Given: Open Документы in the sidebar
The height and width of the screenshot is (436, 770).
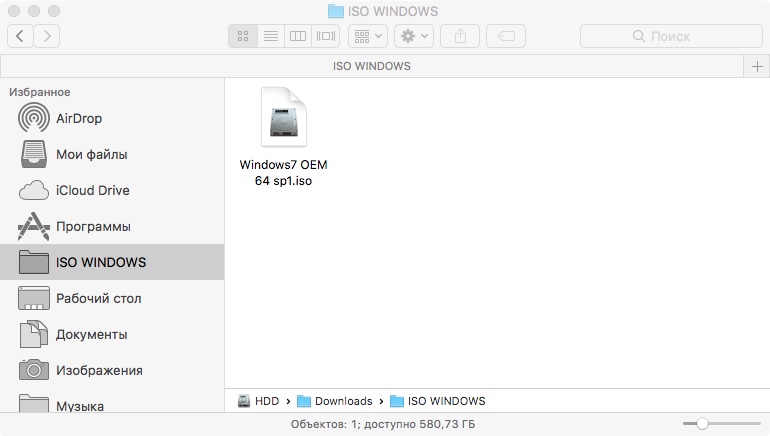Looking at the screenshot, I should coord(112,334).
